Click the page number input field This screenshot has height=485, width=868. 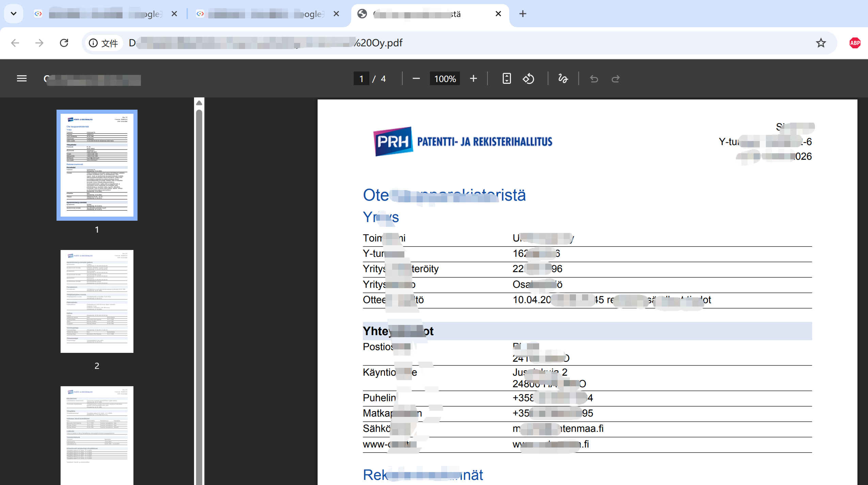[x=361, y=79]
